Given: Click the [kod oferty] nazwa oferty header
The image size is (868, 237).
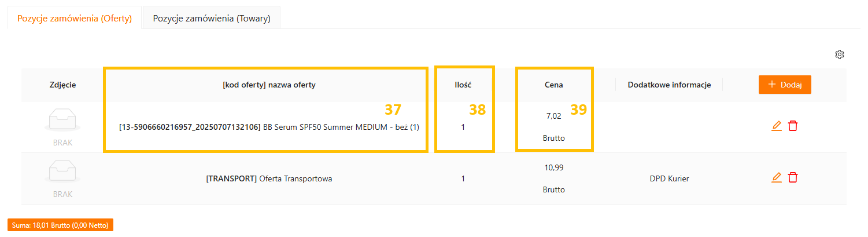Looking at the screenshot, I should [269, 85].
